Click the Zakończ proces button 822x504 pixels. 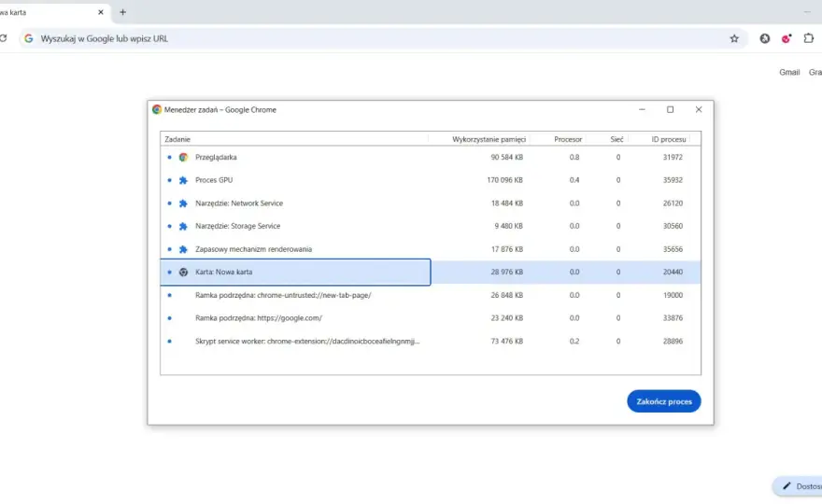pos(664,401)
